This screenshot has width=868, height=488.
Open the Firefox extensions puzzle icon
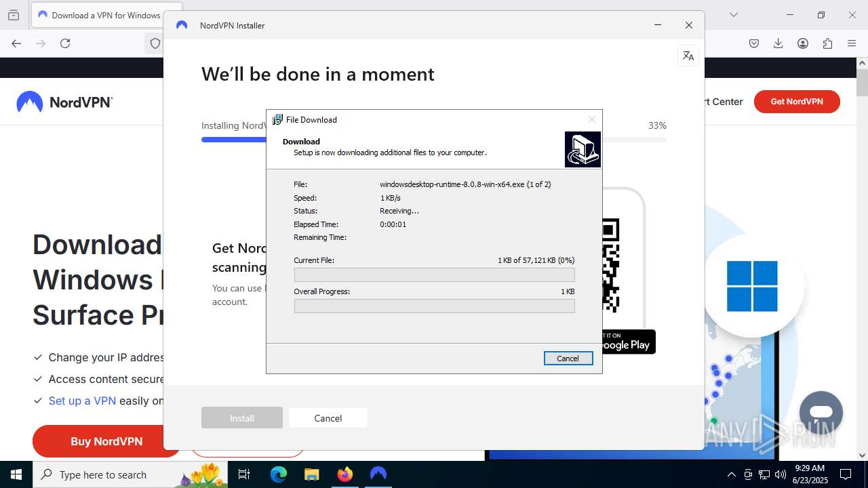coord(827,43)
